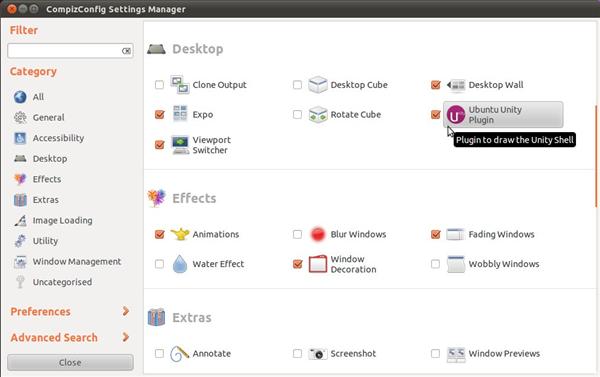
Task: Open Wobbly Windows plugin settings label
Action: coord(504,264)
